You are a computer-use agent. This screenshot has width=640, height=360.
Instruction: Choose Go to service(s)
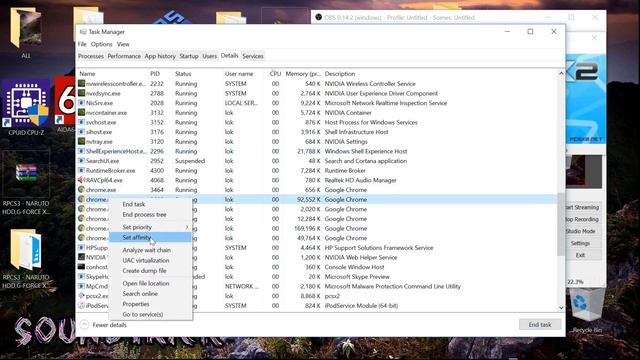tap(151, 314)
